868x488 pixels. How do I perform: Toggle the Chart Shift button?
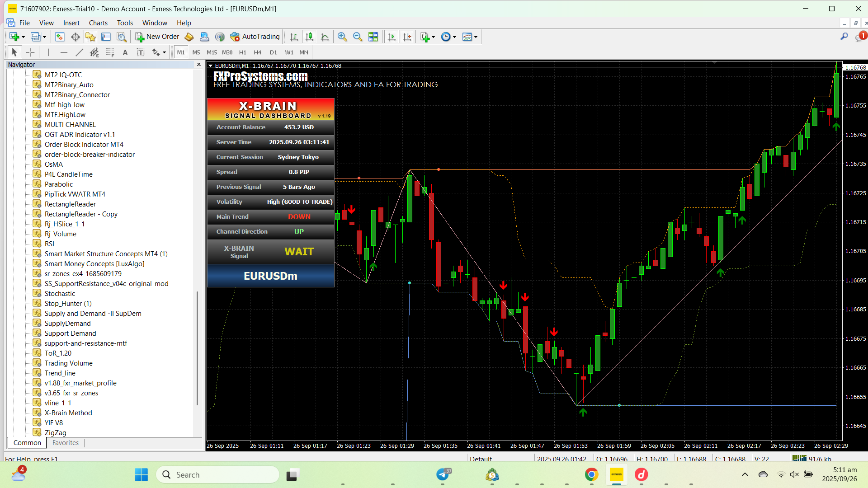(x=407, y=37)
